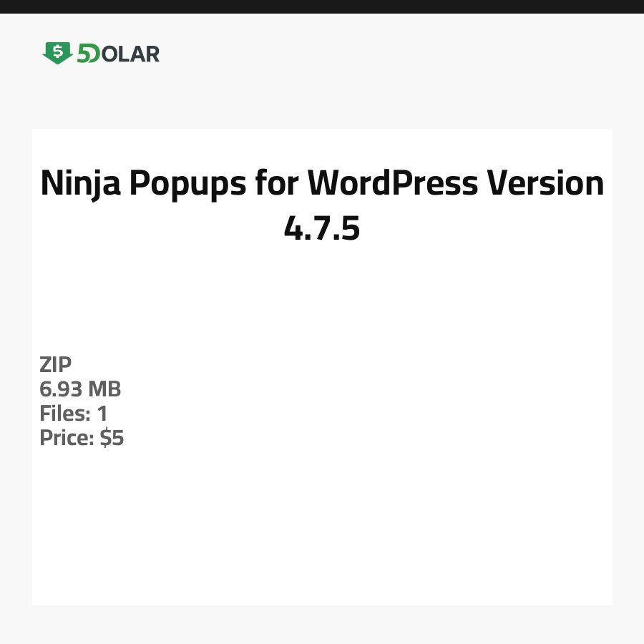Click the 6.93 MB file size text
The height and width of the screenshot is (644, 644).
point(80,389)
